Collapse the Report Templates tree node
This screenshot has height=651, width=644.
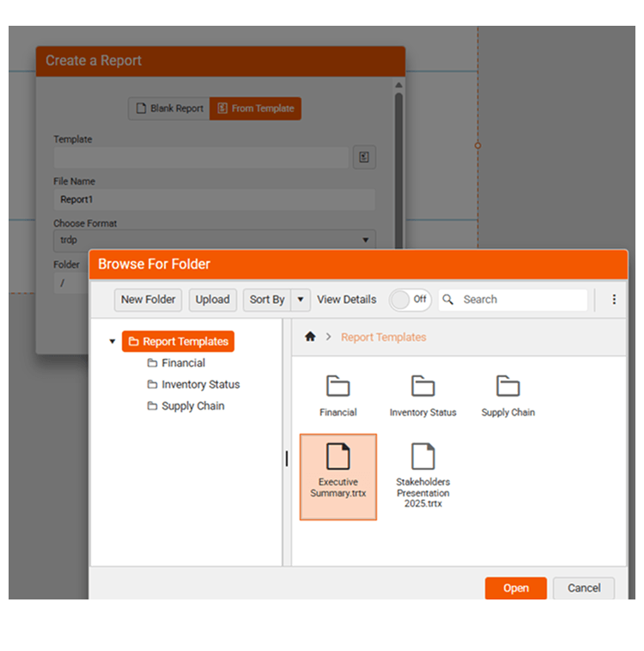pos(112,342)
